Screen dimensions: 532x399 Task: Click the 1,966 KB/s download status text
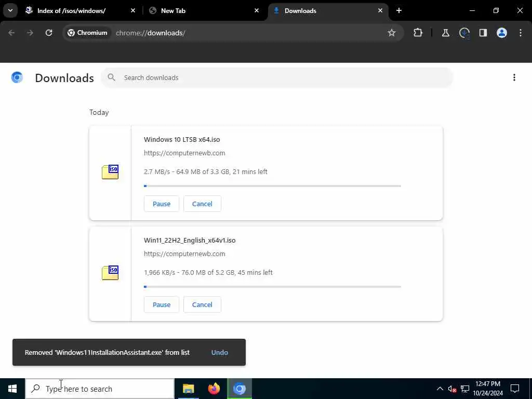click(x=208, y=272)
